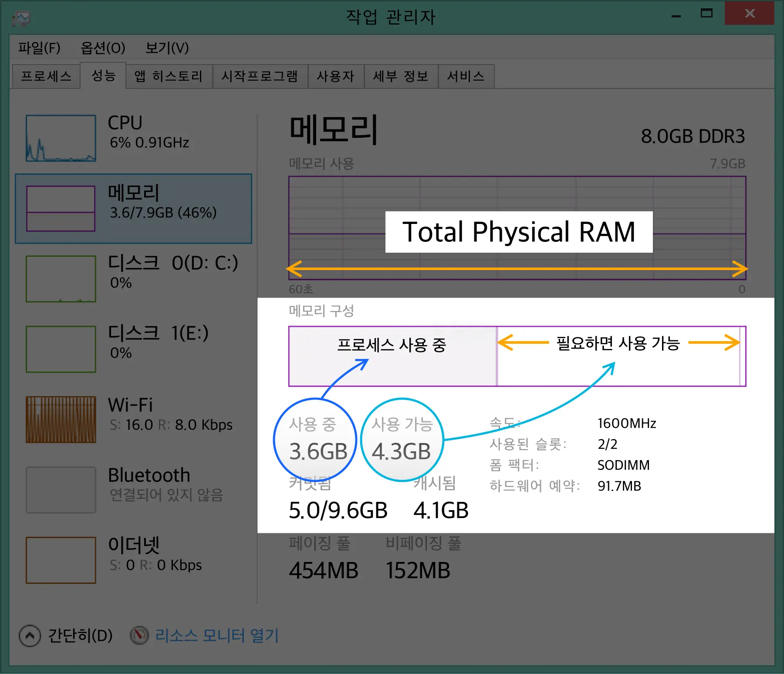784x674 pixels.
Task: Select the Wi-Fi throughput graph thumbnail
Action: (x=61, y=419)
